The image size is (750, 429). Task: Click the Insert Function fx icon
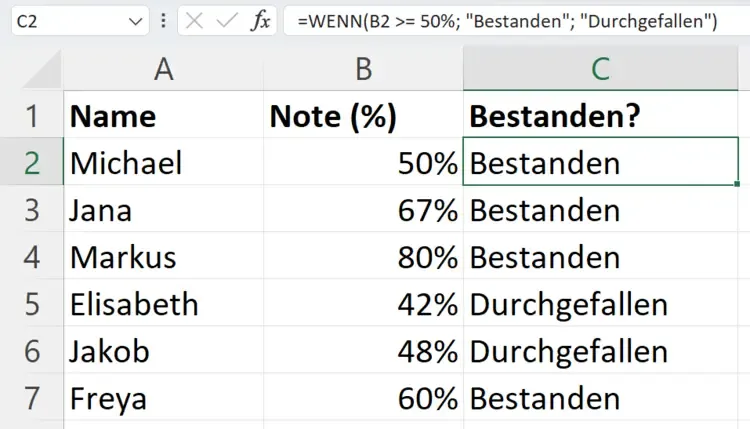coord(261,21)
